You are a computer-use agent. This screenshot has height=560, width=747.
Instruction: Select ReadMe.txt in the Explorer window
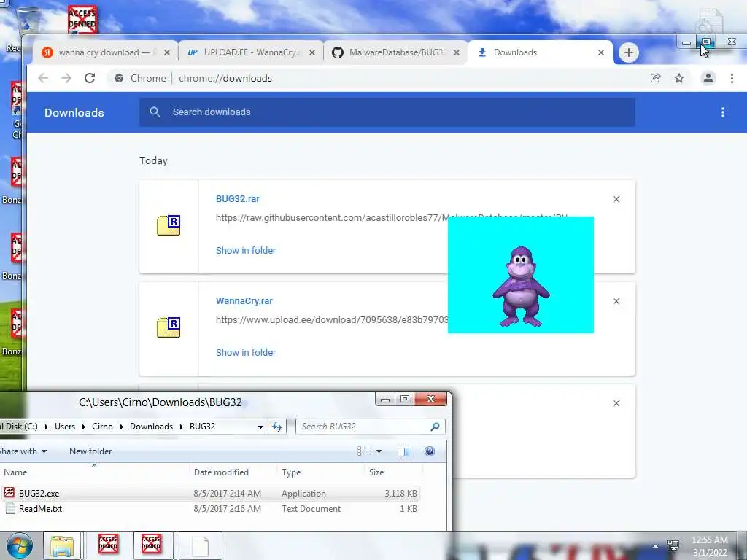(x=40, y=508)
